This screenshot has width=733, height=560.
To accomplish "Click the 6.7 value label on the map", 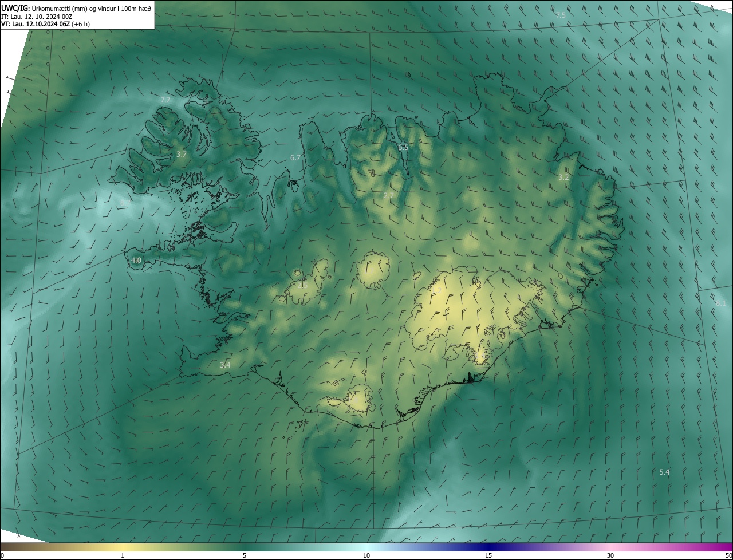I will click(x=295, y=157).
